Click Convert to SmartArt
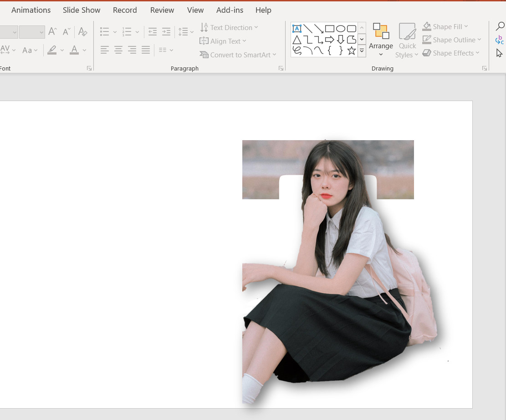The height and width of the screenshot is (420, 506). [x=238, y=55]
